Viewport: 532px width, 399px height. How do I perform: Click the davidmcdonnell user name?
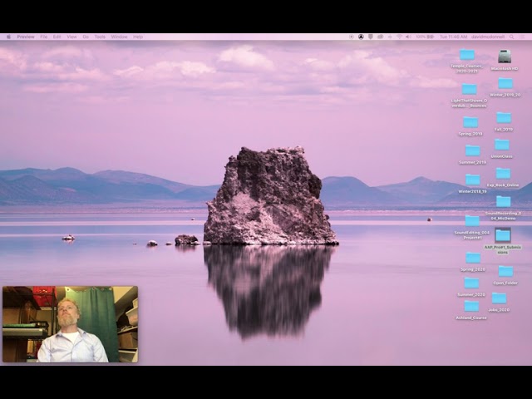(488, 37)
